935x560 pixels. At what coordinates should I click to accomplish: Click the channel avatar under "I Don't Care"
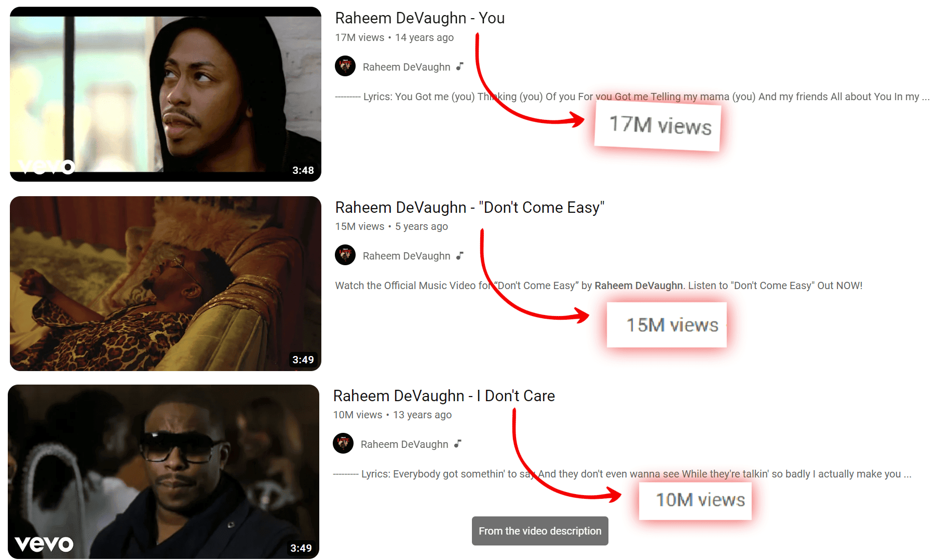(343, 444)
